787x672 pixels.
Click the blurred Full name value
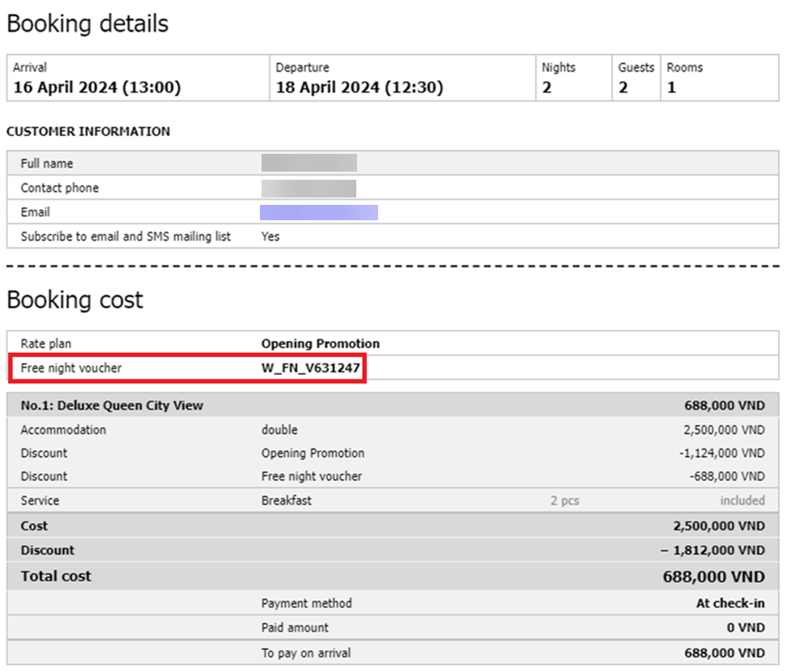coord(309,163)
